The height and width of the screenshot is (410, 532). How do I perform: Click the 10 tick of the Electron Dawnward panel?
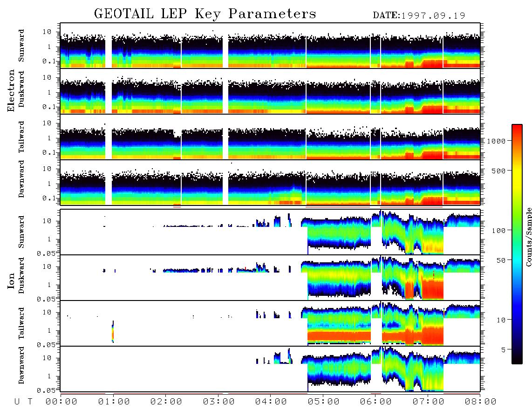(x=47, y=169)
